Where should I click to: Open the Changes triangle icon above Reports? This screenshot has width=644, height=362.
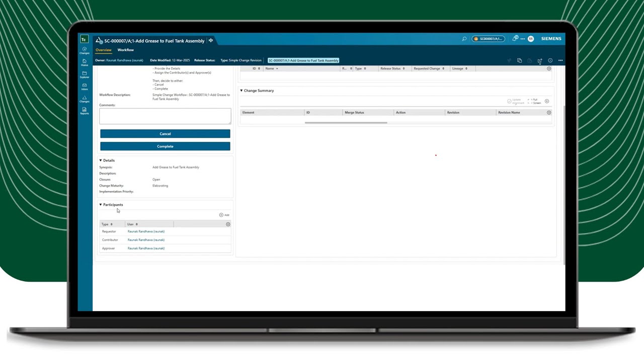85,99
